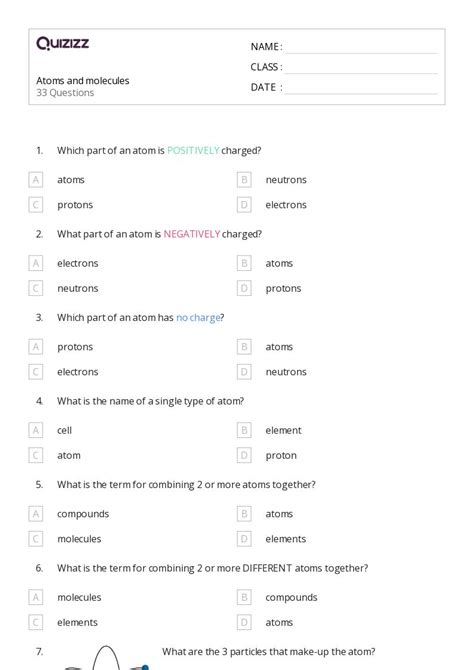The height and width of the screenshot is (670, 474).
Task: Check box C beside elements in question 6
Action: click(x=35, y=623)
